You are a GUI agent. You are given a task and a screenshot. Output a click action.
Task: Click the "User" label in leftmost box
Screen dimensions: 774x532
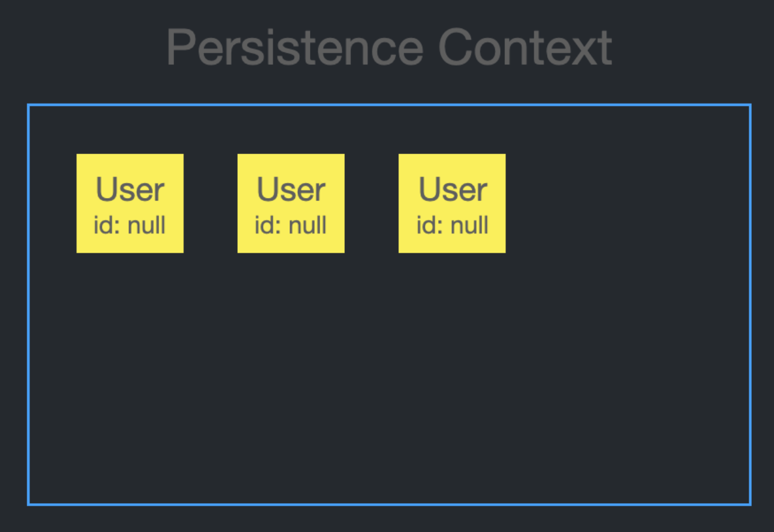pyautogui.click(x=130, y=189)
